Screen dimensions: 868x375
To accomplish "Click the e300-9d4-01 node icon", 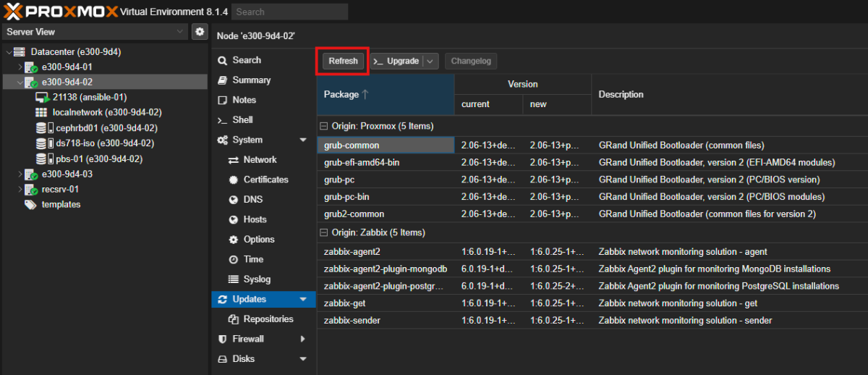I will coord(31,67).
